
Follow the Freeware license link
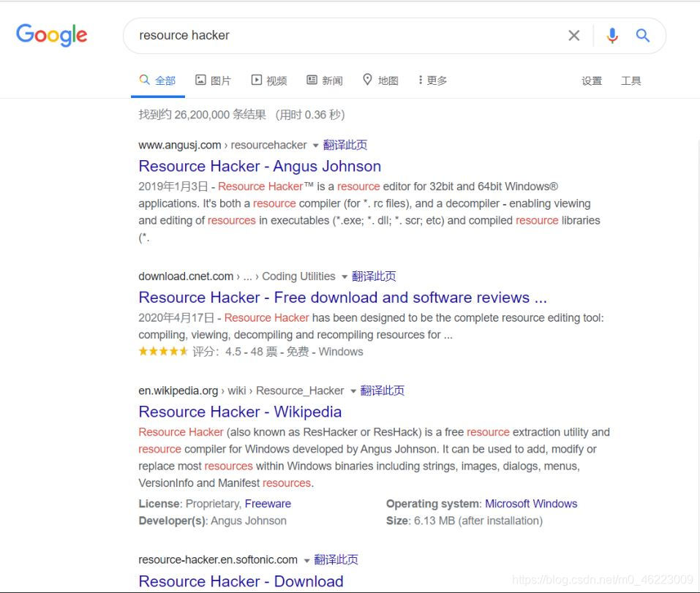point(268,504)
